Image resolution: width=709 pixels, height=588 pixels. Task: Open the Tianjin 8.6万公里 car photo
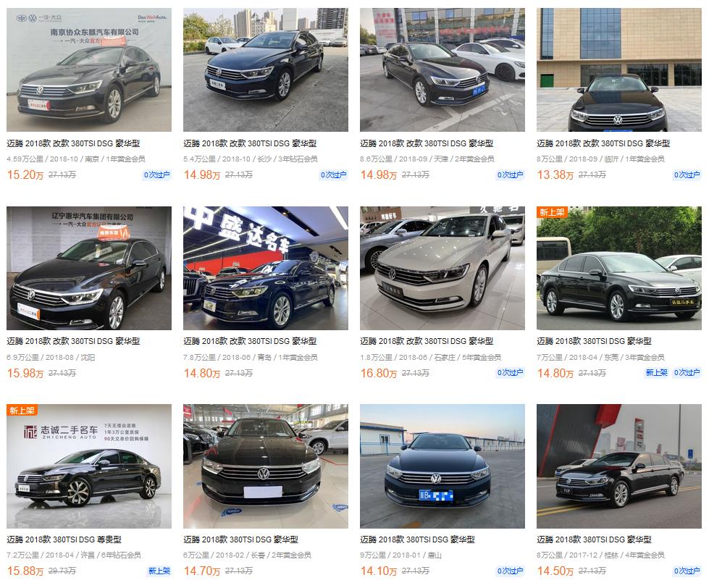(442, 70)
